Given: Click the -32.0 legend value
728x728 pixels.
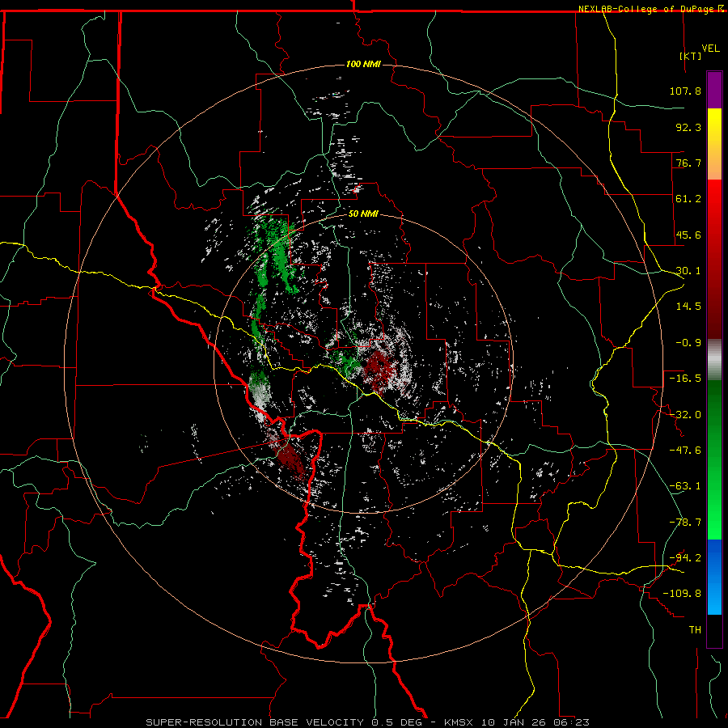Looking at the screenshot, I should coord(685,415).
